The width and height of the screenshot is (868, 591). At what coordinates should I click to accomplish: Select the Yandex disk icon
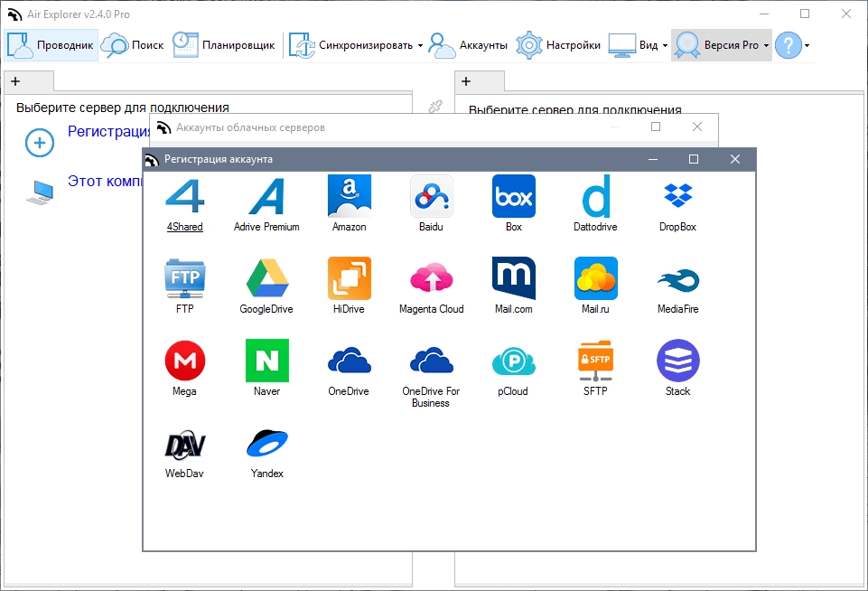coord(266,443)
